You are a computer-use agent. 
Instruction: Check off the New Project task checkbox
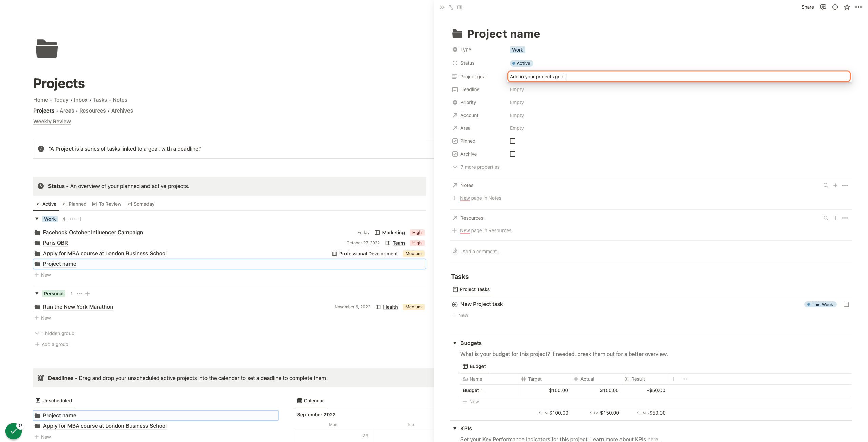point(846,304)
